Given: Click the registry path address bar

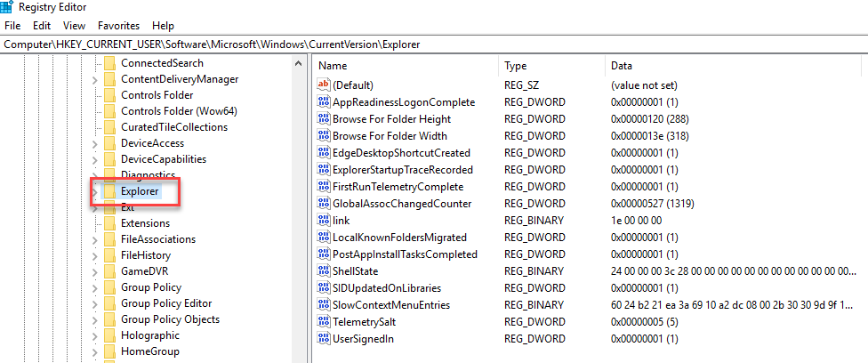Looking at the screenshot, I should pos(434,44).
